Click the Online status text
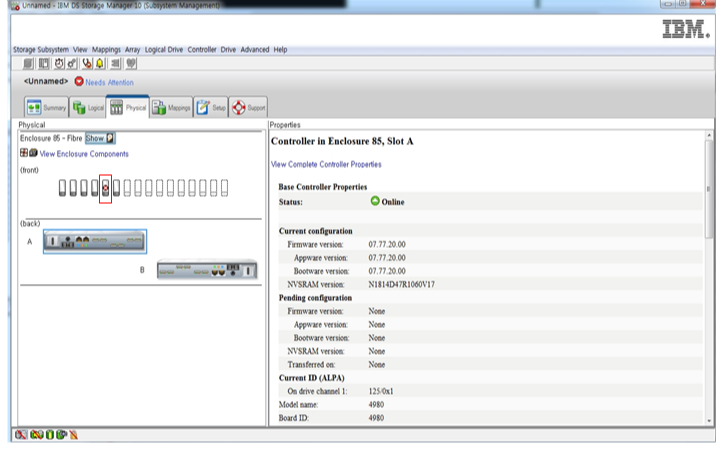727x450 pixels. [x=393, y=202]
